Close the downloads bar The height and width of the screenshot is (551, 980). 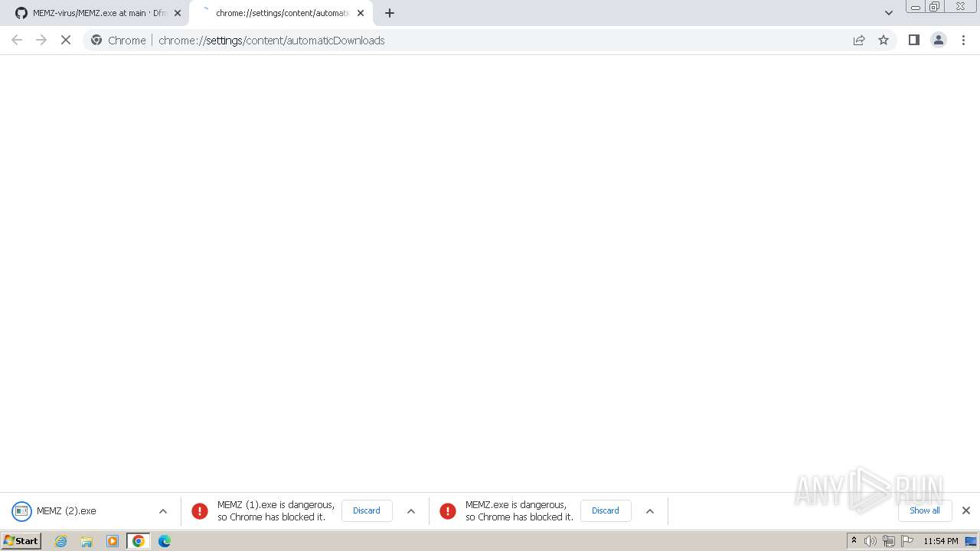[x=966, y=510]
